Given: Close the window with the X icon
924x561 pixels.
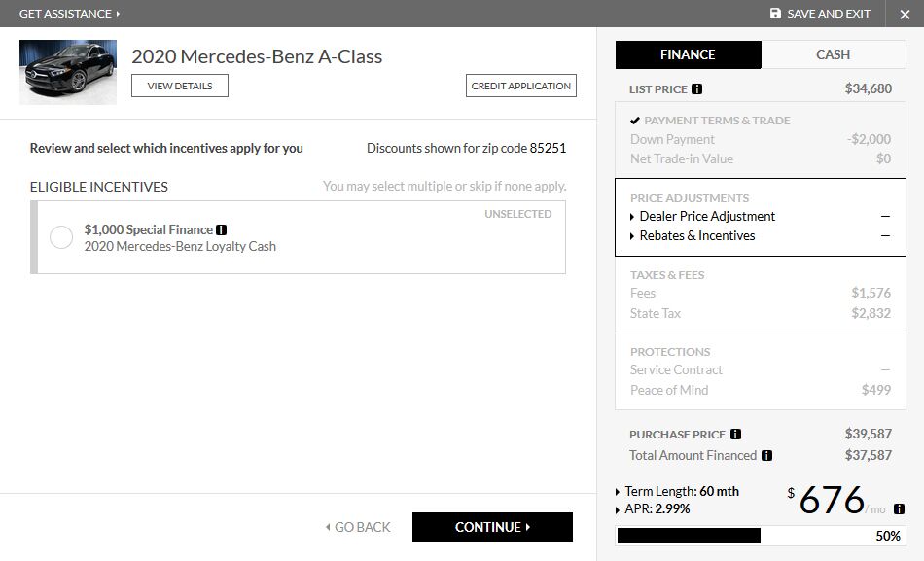Looking at the screenshot, I should point(905,14).
